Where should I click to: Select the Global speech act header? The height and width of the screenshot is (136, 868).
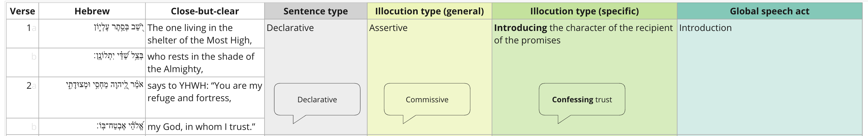click(x=769, y=11)
